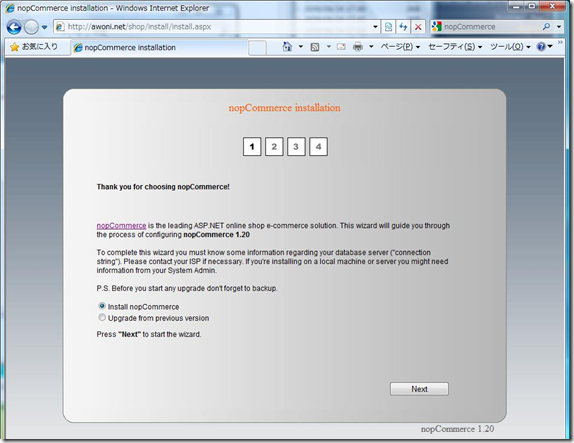Expand the address bar history dropdown

[375, 27]
